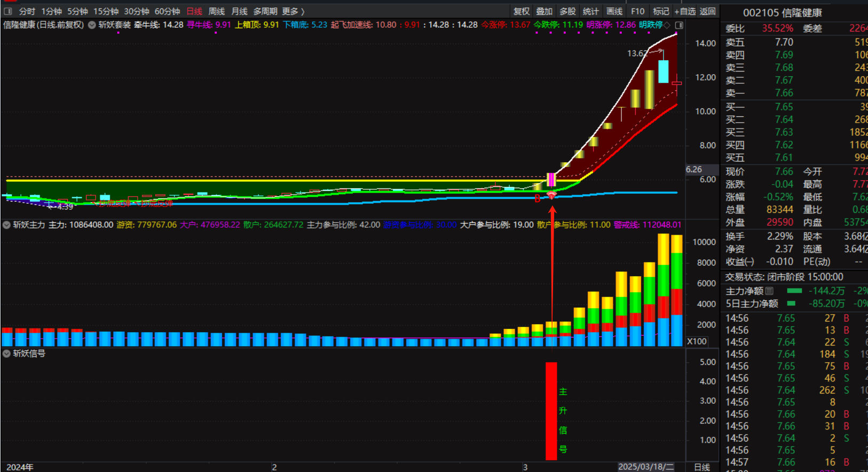This screenshot has height=472, width=868.
Task: Click the red 主升信号 signal bar
Action: pyautogui.click(x=551, y=411)
